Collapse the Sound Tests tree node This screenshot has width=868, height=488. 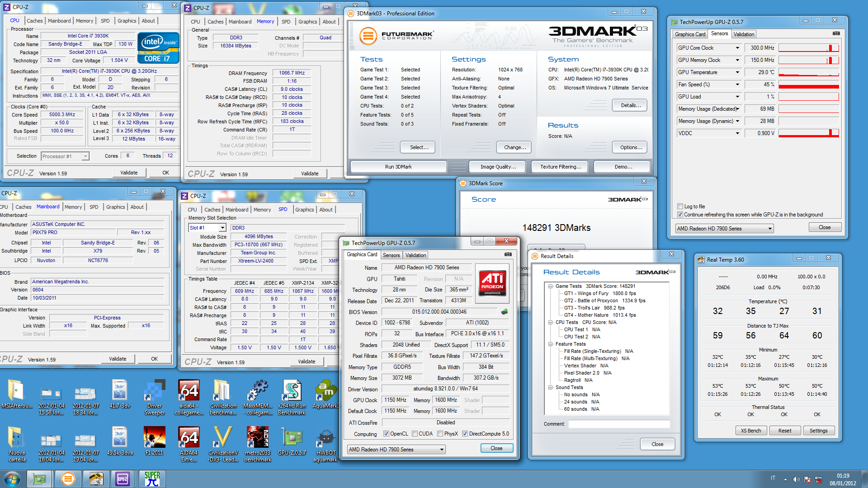550,387
